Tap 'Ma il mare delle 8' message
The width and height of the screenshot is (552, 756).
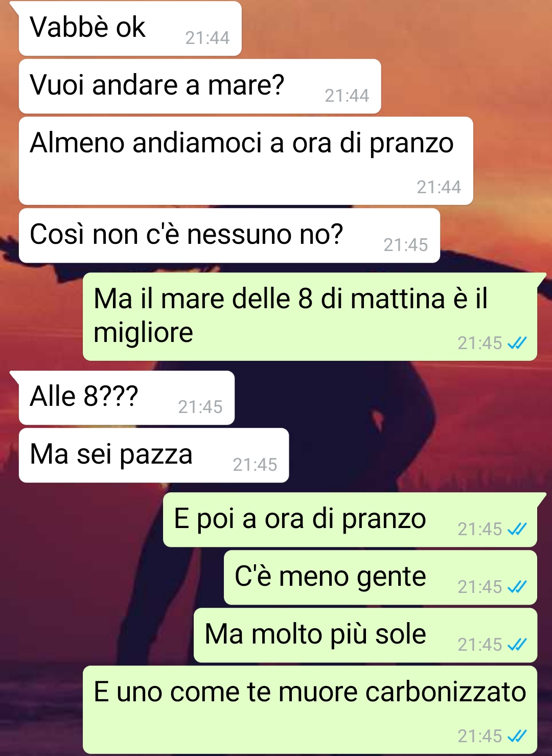tap(310, 316)
